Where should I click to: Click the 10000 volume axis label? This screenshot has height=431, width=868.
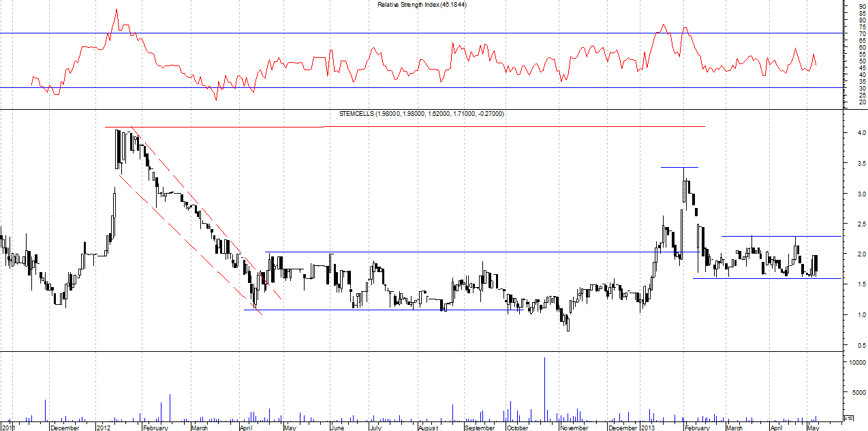tap(854, 363)
